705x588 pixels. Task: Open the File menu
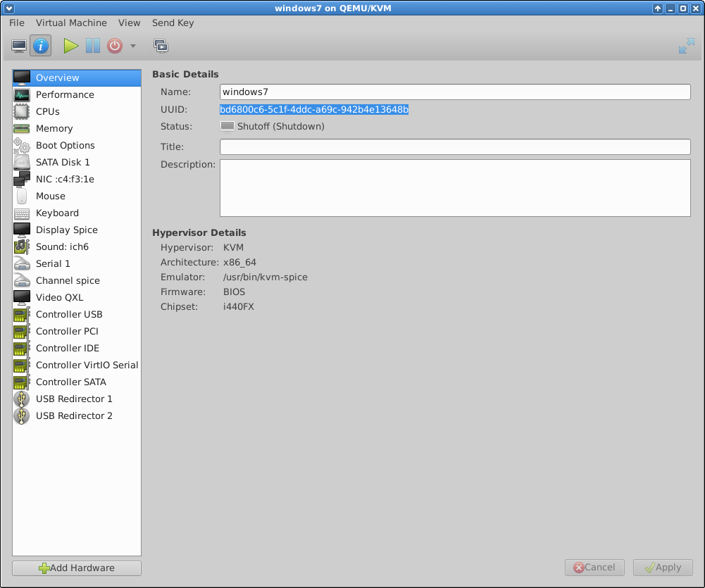coord(17,23)
